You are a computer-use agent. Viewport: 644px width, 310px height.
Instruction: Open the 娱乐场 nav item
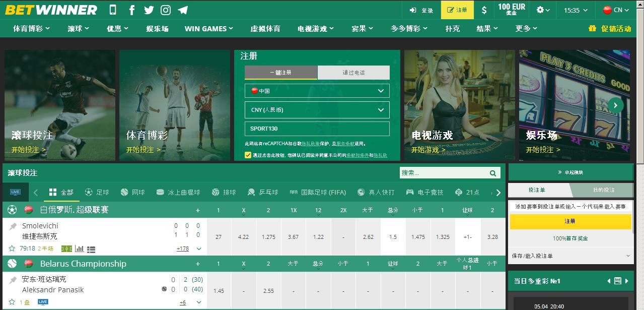point(157,29)
